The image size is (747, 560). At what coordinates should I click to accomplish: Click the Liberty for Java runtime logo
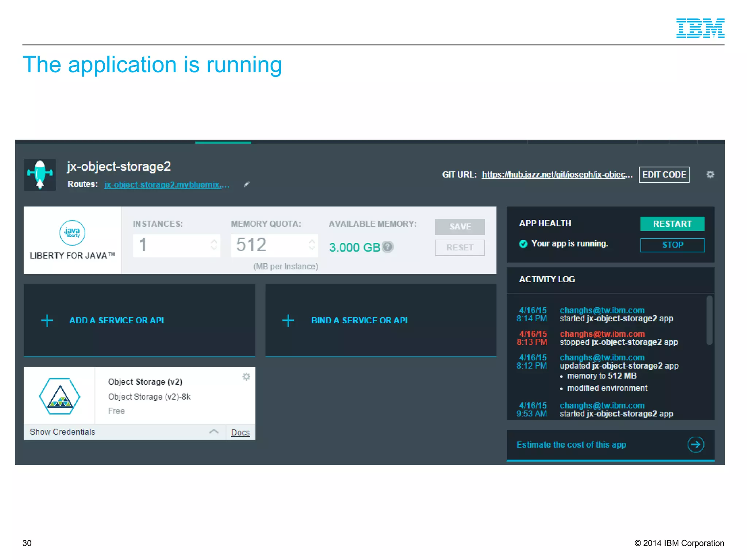pos(72,233)
